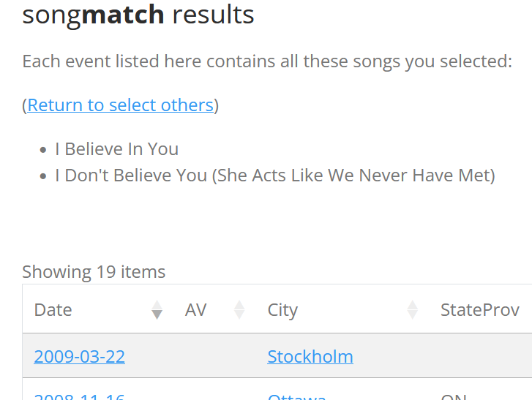Open the 2009-03-22 event date link
Image resolution: width=532 pixels, height=400 pixels.
79,357
